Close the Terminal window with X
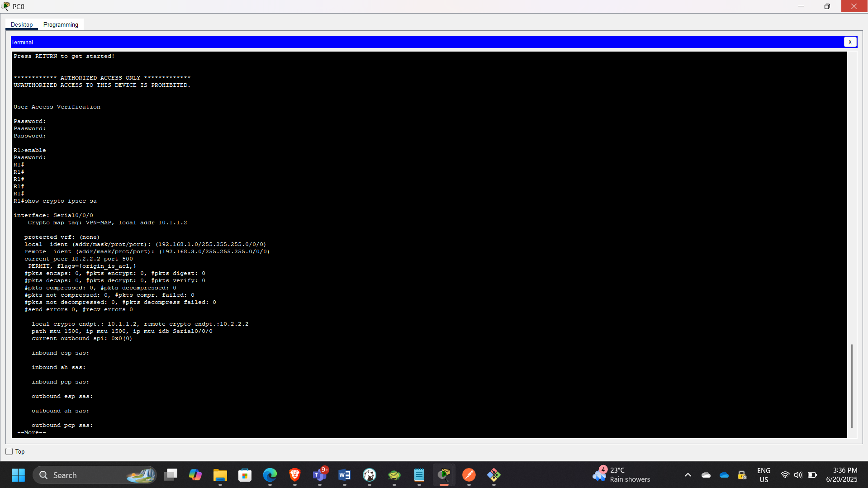Image resolution: width=868 pixels, height=488 pixels. (x=850, y=42)
